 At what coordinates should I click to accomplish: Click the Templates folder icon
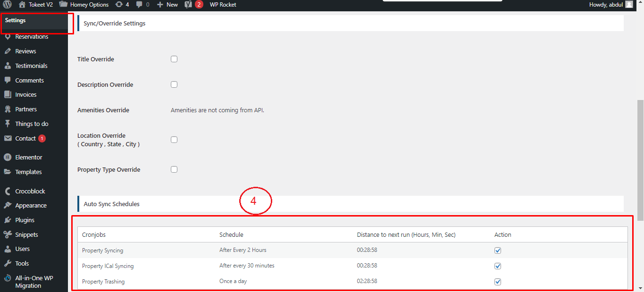tap(8, 172)
